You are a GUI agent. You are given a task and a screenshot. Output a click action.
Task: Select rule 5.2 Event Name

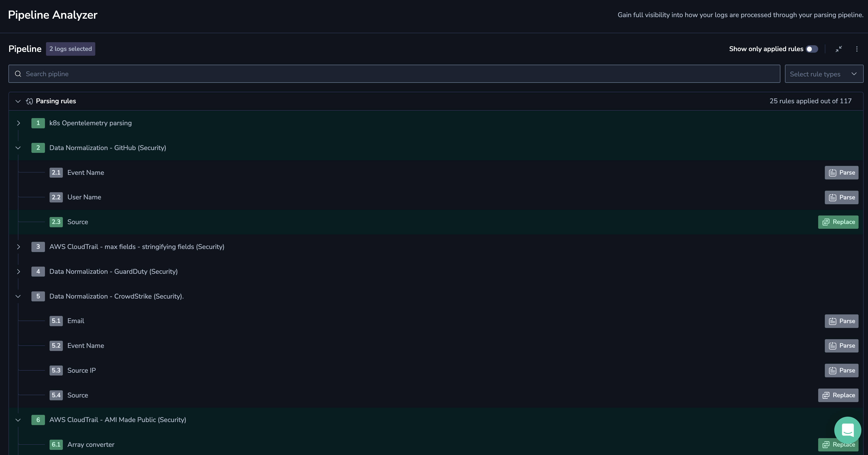pos(436,346)
